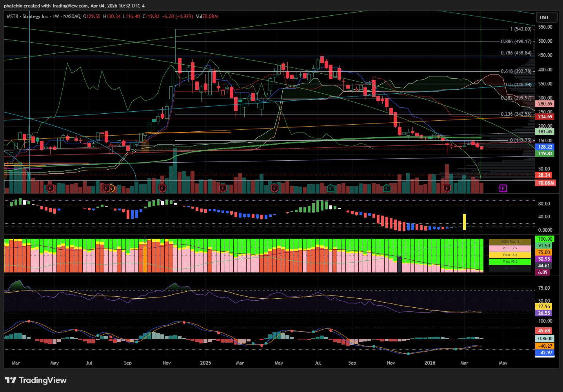The image size is (563, 392).
Task: Click the pale 0.8600 histogram label
Action: point(545,339)
